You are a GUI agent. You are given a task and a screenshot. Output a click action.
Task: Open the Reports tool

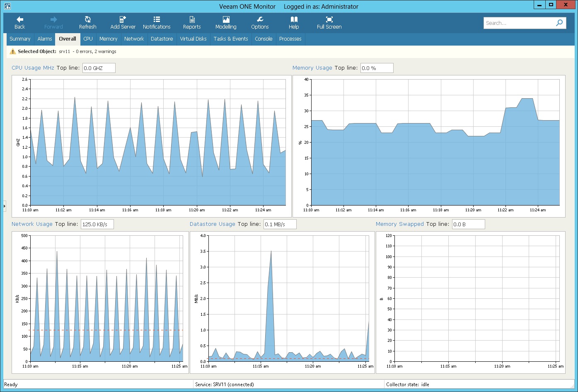[192, 23]
